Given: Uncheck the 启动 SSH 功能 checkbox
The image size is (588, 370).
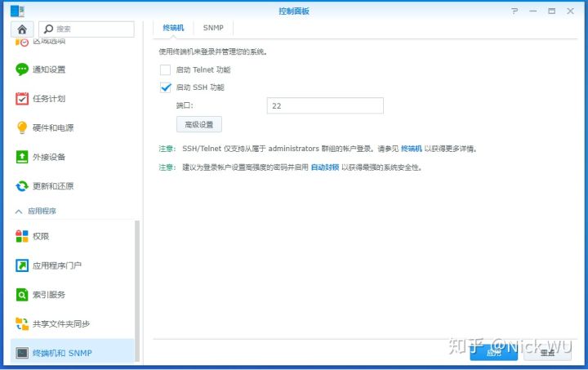Looking at the screenshot, I should point(166,87).
